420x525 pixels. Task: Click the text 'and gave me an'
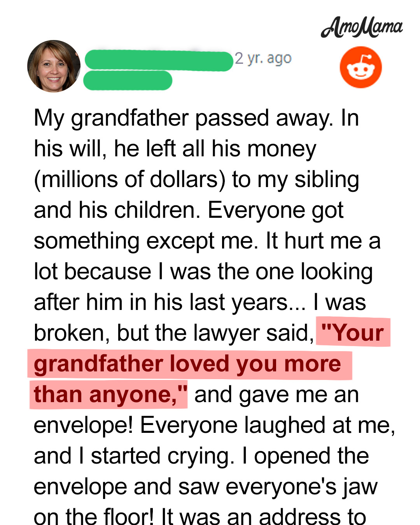(276, 395)
